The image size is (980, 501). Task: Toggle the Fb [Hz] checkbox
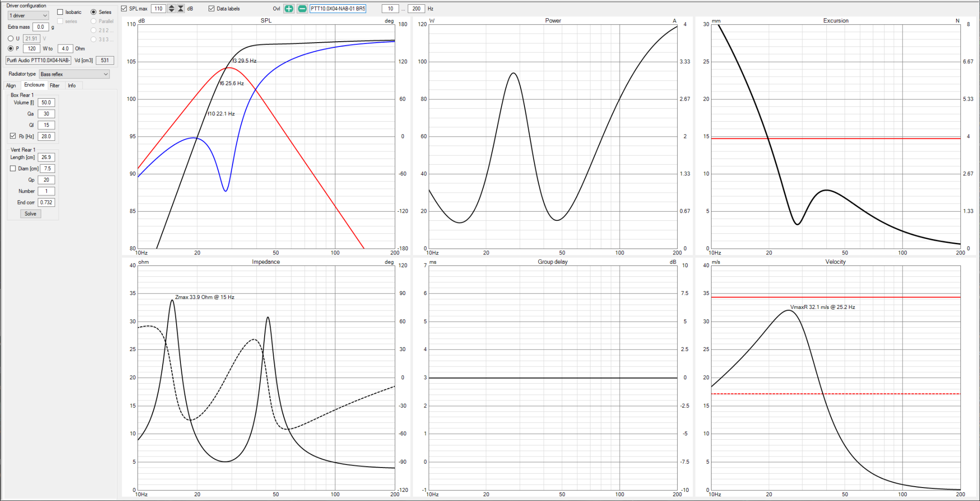pos(13,136)
